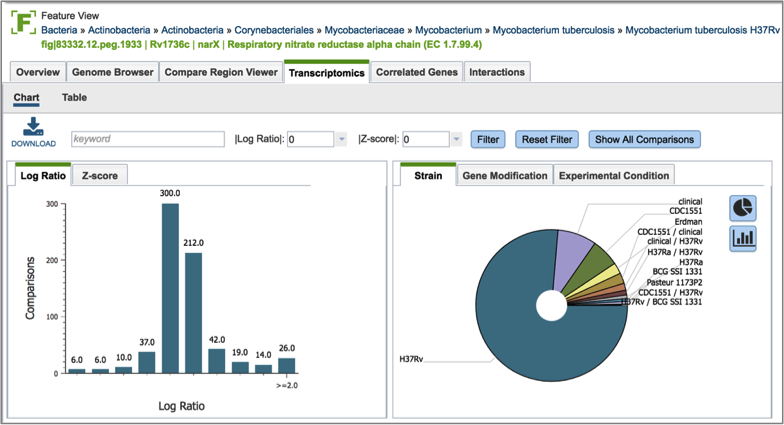Click Show All Comparisons button
This screenshot has width=784, height=425.
pyautogui.click(x=644, y=140)
